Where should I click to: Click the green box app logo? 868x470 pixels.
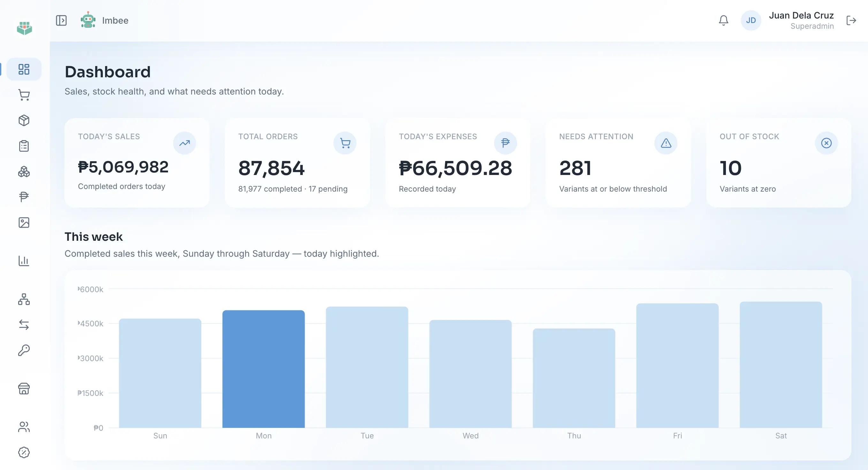pos(24,28)
